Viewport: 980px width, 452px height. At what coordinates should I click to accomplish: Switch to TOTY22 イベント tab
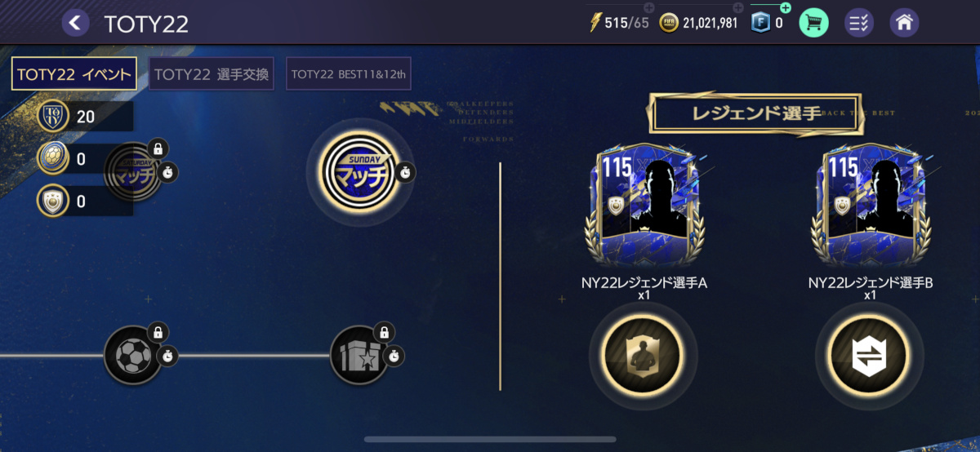coord(73,74)
